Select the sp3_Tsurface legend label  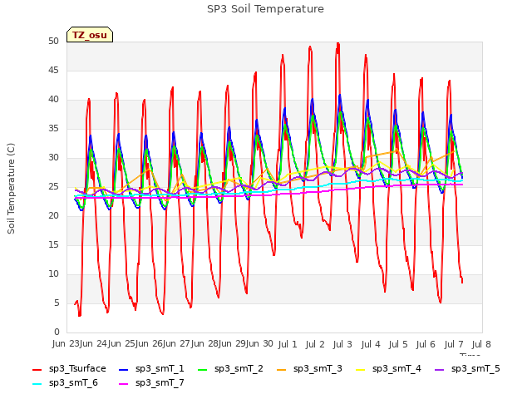pyautogui.click(x=77, y=369)
